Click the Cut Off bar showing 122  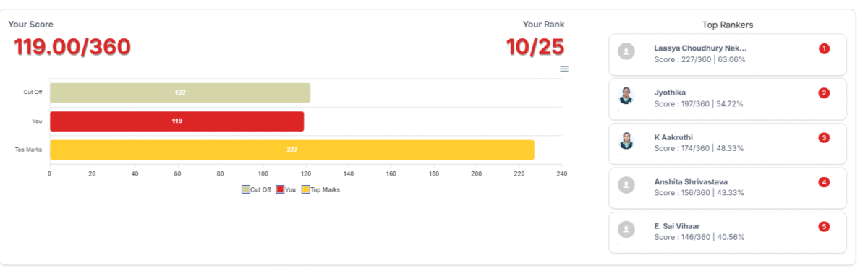click(180, 93)
